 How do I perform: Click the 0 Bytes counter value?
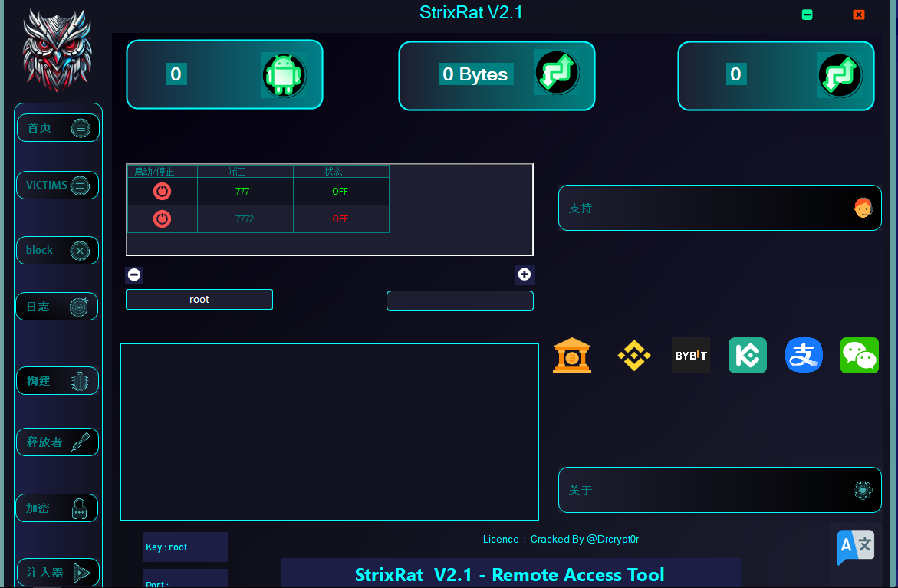(x=475, y=74)
